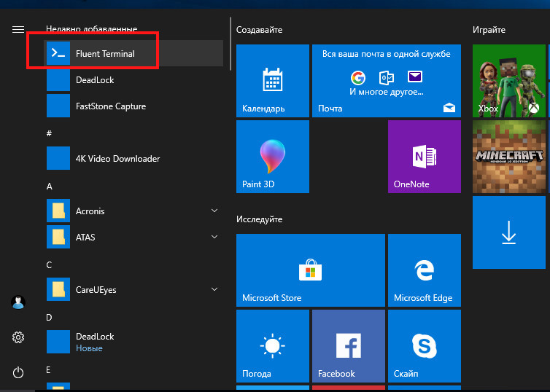Click the C letter group header

tap(49, 264)
